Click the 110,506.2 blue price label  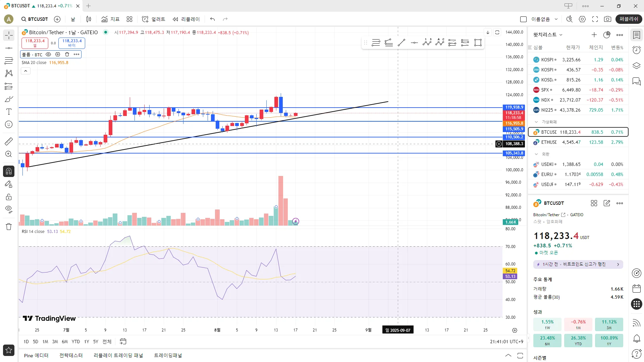[514, 137]
